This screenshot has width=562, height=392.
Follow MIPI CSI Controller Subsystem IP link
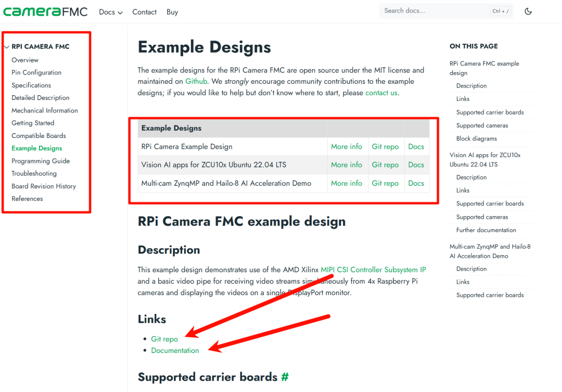click(x=373, y=270)
